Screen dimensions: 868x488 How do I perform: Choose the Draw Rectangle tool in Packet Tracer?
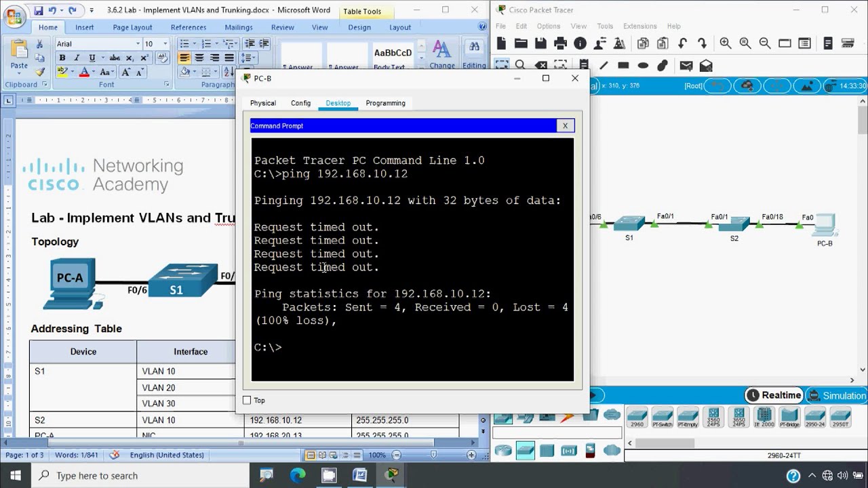click(x=623, y=66)
